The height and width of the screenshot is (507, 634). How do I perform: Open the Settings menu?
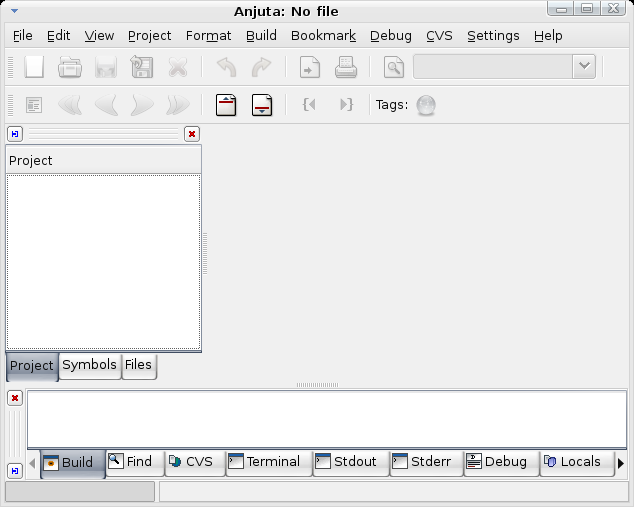pyautogui.click(x=493, y=36)
